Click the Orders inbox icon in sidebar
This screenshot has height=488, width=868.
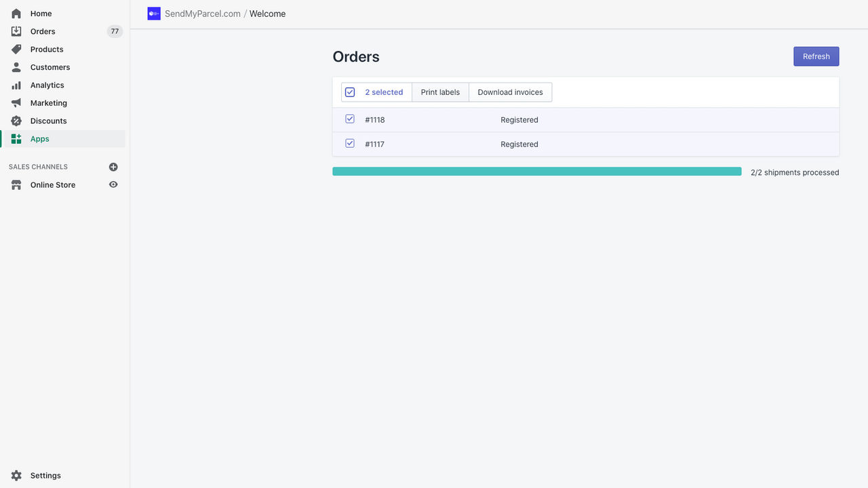pyautogui.click(x=16, y=31)
